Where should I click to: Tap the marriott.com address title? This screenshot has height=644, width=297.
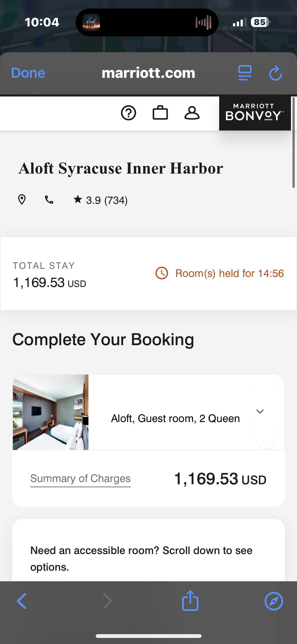pos(148,73)
